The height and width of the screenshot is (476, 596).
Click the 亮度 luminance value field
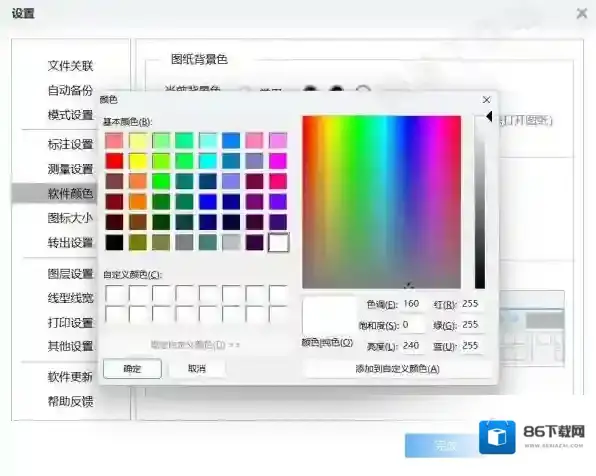coord(412,346)
